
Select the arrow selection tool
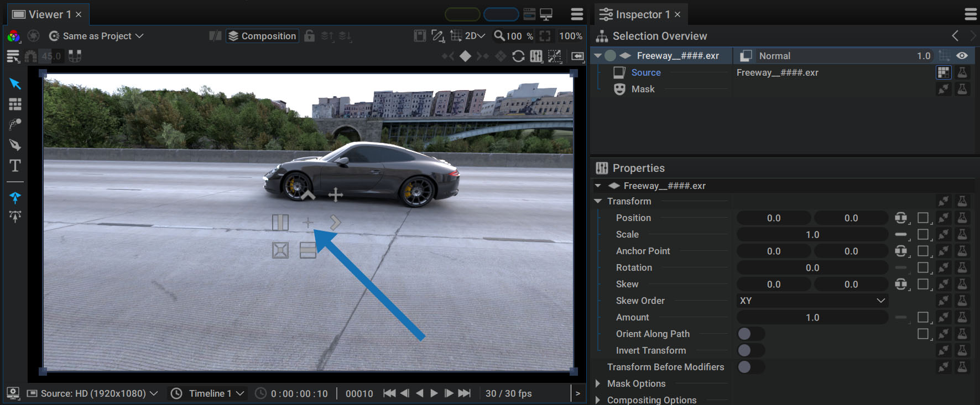15,83
